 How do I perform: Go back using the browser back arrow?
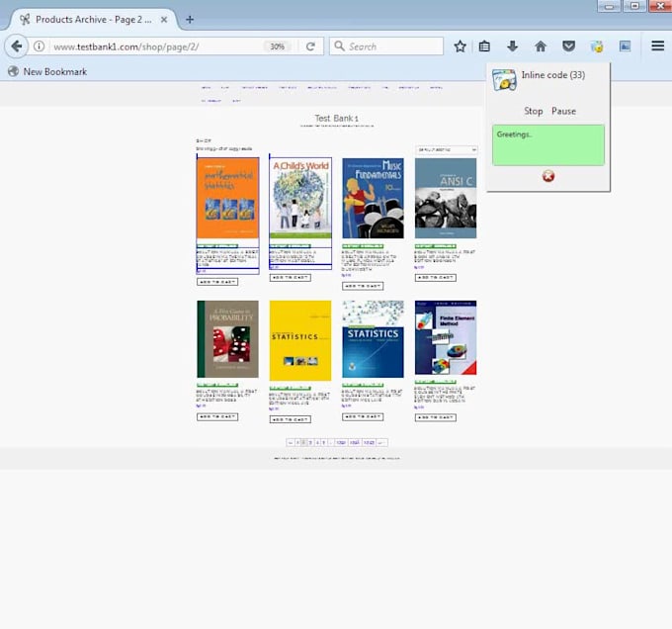click(x=16, y=45)
